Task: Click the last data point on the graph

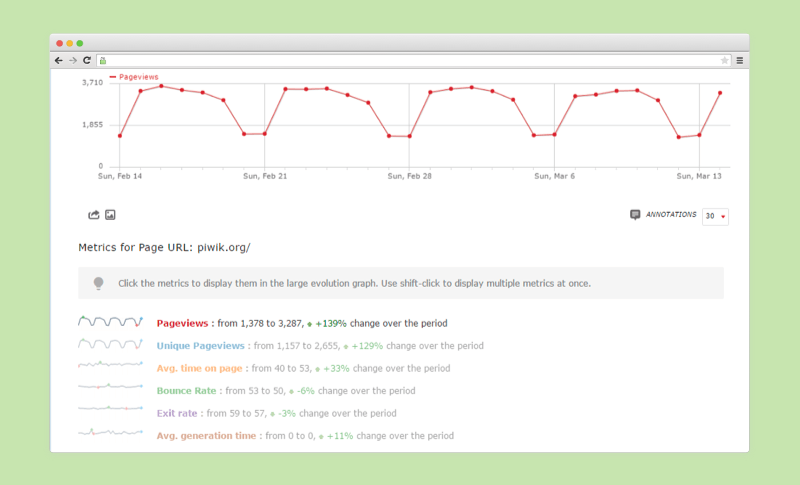Action: [720, 93]
